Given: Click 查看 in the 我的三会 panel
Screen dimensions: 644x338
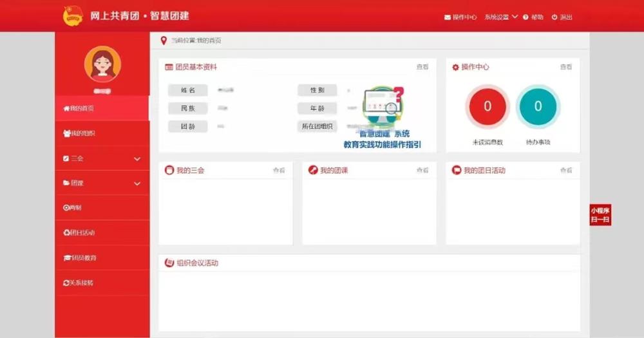Looking at the screenshot, I should click(x=278, y=171).
